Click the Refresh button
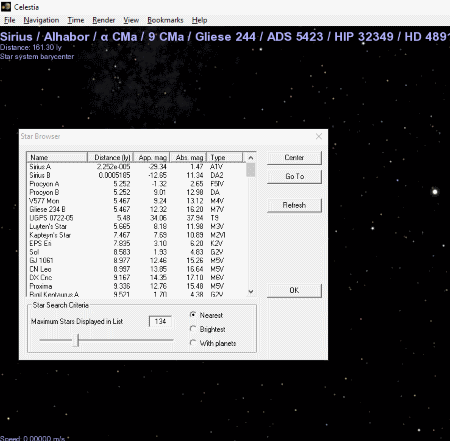 294,205
